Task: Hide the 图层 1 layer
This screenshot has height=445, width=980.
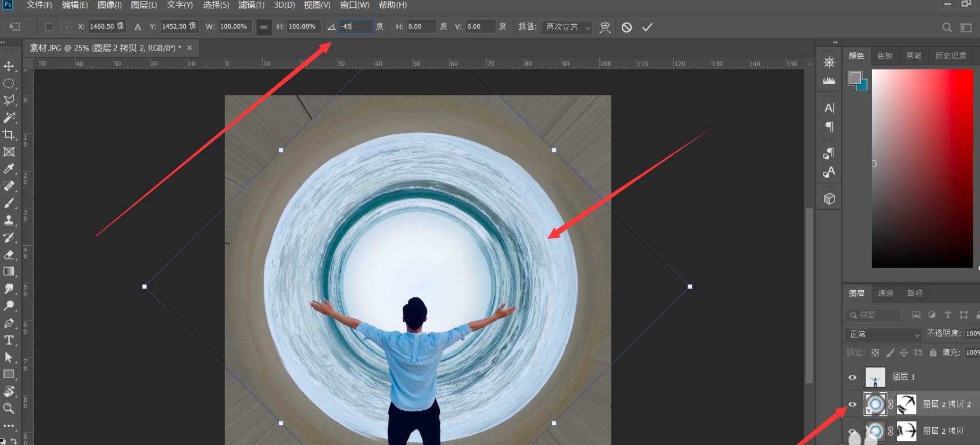Action: [853, 377]
